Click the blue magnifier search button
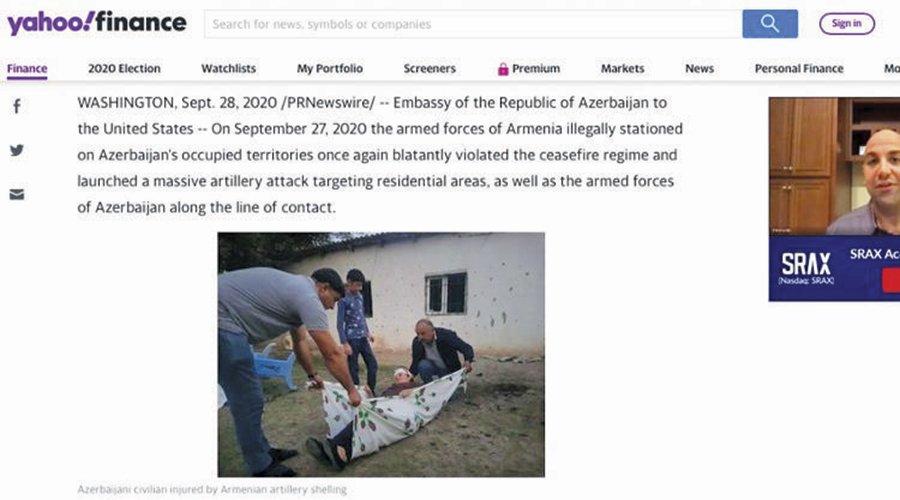This screenshot has width=900, height=500. pos(770,24)
